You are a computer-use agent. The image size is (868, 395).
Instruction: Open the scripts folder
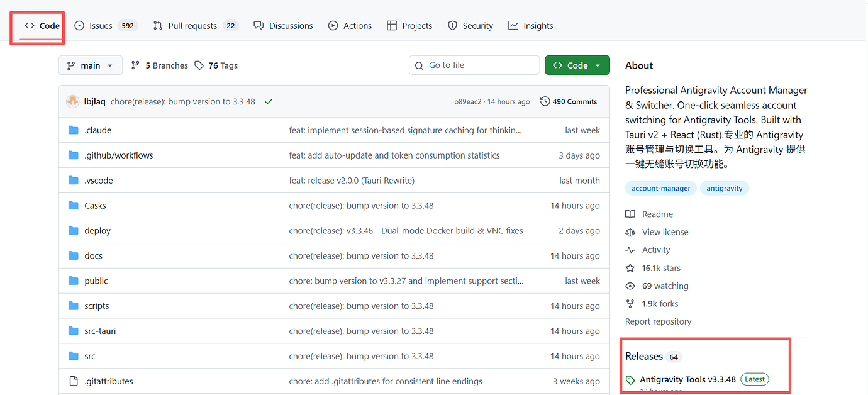[x=97, y=306]
